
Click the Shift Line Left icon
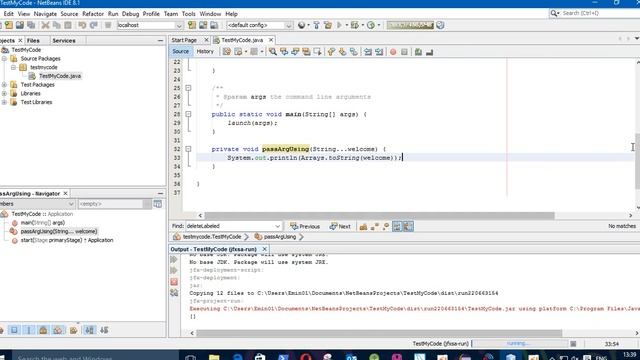tap(368, 52)
